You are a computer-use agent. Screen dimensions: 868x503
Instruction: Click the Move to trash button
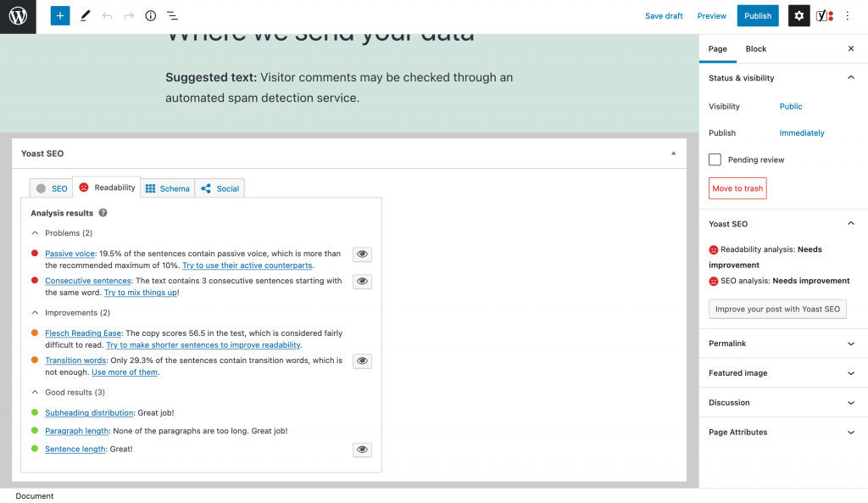tap(737, 188)
